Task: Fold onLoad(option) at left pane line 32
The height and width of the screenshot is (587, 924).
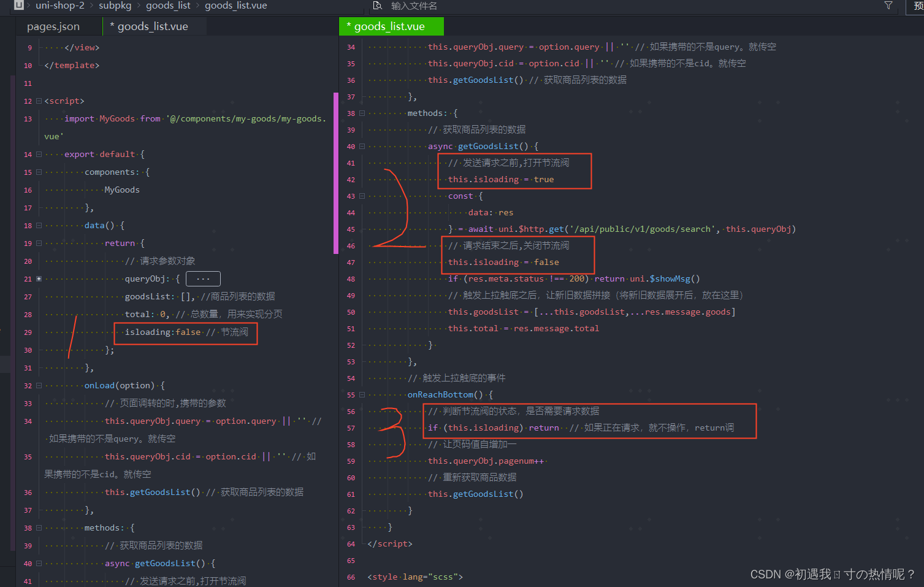Action: click(39, 385)
